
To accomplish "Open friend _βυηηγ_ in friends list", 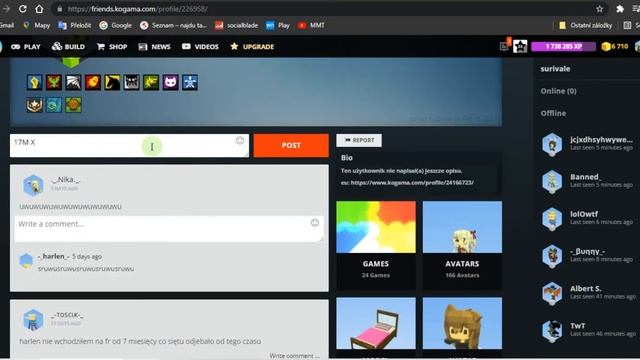I will [588, 256].
